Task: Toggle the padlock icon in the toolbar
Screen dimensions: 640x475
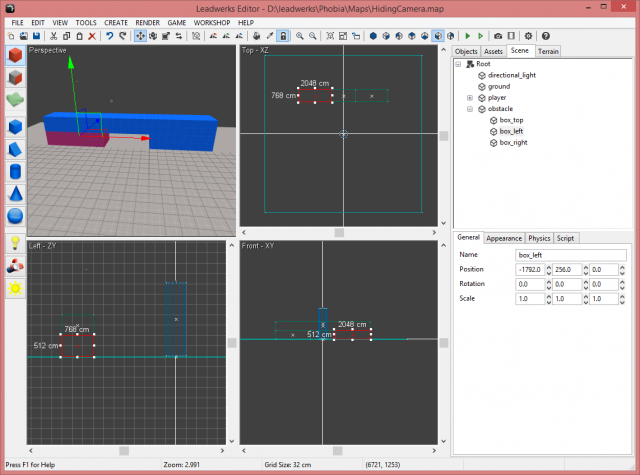Action: 284,36
